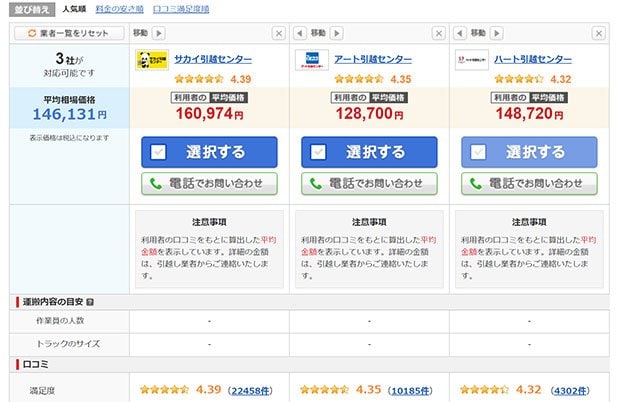
Task: Click the 表示価格は税込になります note
Action: click(69, 138)
